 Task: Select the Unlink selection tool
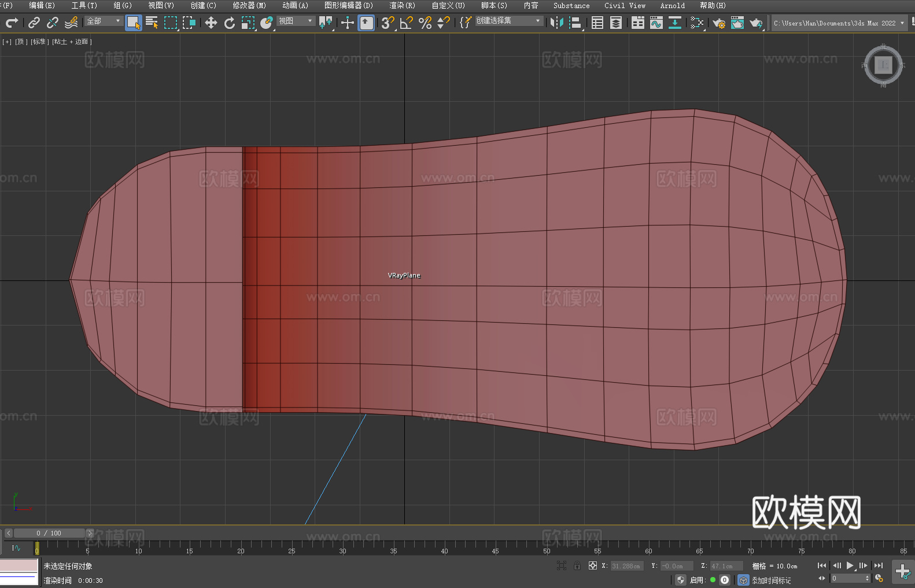pos(53,23)
